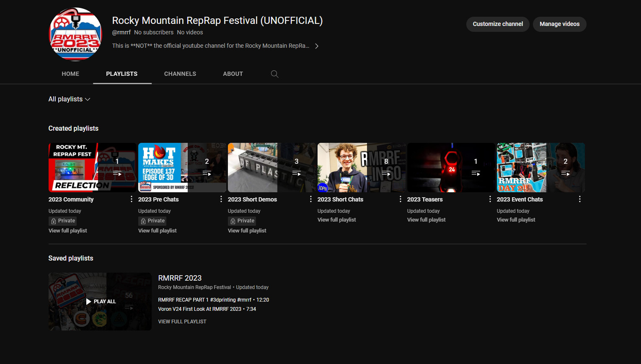The width and height of the screenshot is (641, 364).
Task: View full playlist for 2023 Pre Chats
Action: (158, 231)
